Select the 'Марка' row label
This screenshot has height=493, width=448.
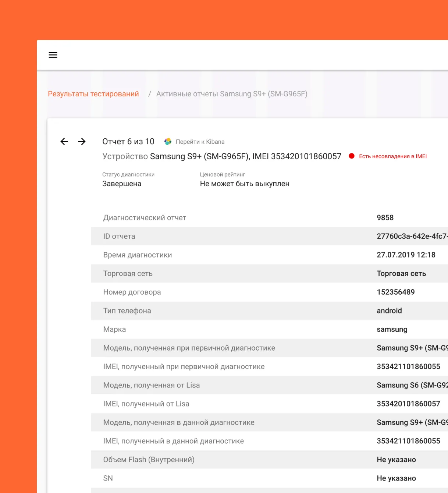click(x=114, y=329)
